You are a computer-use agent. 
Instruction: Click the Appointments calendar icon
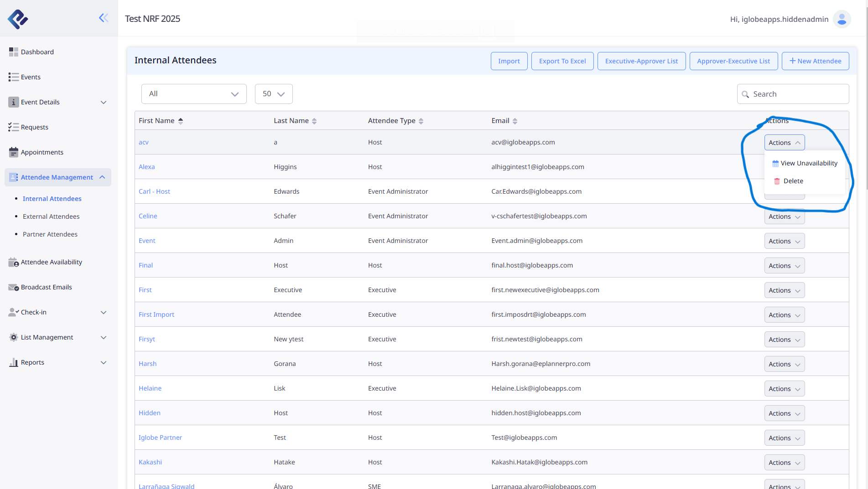[x=13, y=152]
